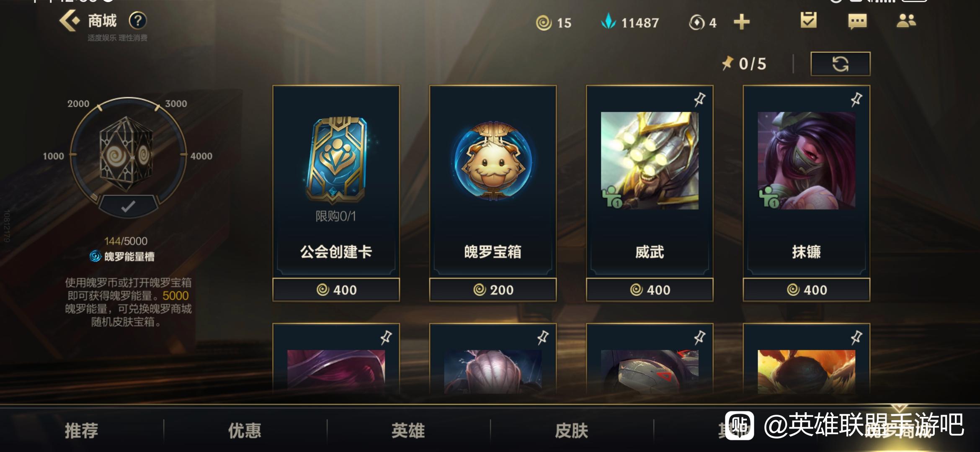Open the friends list icon
Image resolution: width=980 pixels, height=452 pixels.
pos(906,21)
